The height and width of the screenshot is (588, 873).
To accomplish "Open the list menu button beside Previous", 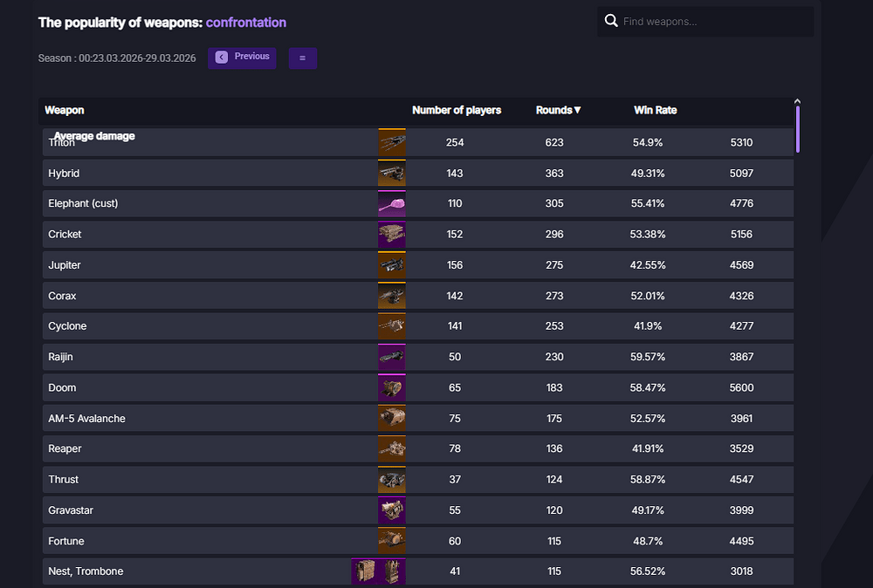I will (x=303, y=58).
